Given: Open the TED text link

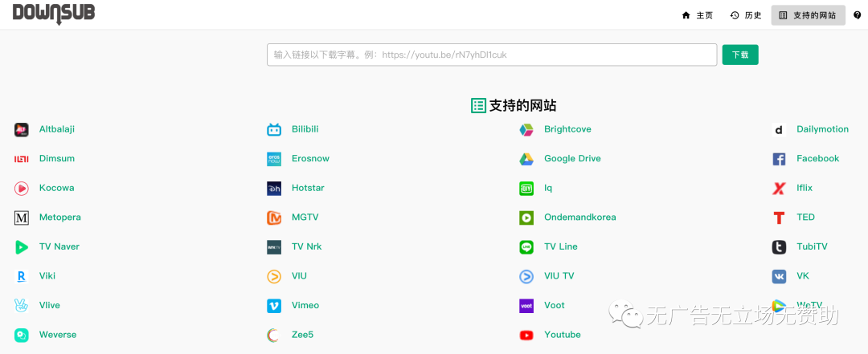Looking at the screenshot, I should pos(805,218).
